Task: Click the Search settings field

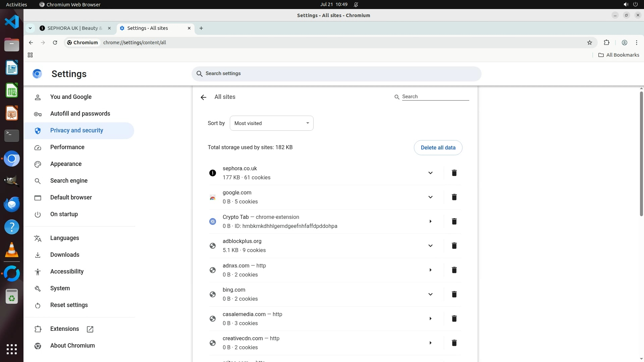Action: click(336, 74)
